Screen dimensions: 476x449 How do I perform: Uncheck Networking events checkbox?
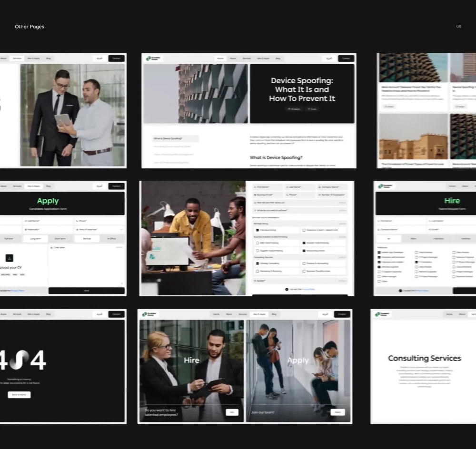click(x=304, y=251)
